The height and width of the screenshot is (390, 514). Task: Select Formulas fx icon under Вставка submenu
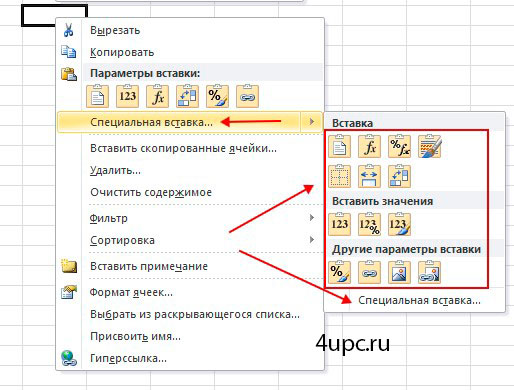tap(369, 146)
